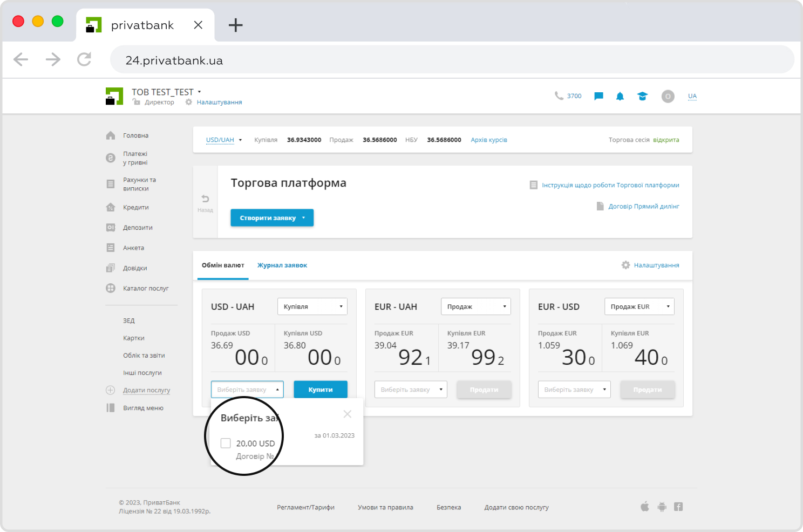803x532 pixels.
Task: Expand the USD/UAH currency pair dropdown
Action: (224, 140)
